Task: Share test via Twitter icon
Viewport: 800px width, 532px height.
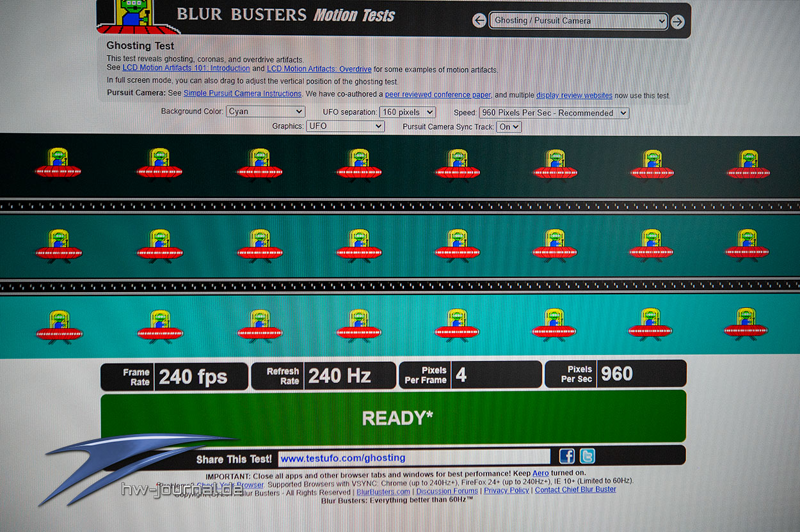Action: click(588, 456)
